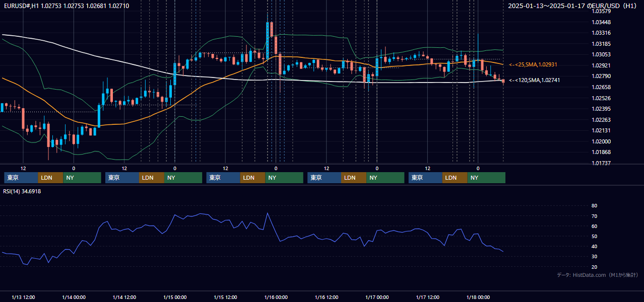Click the 1/16 12:00 time axis label

click(x=327, y=297)
